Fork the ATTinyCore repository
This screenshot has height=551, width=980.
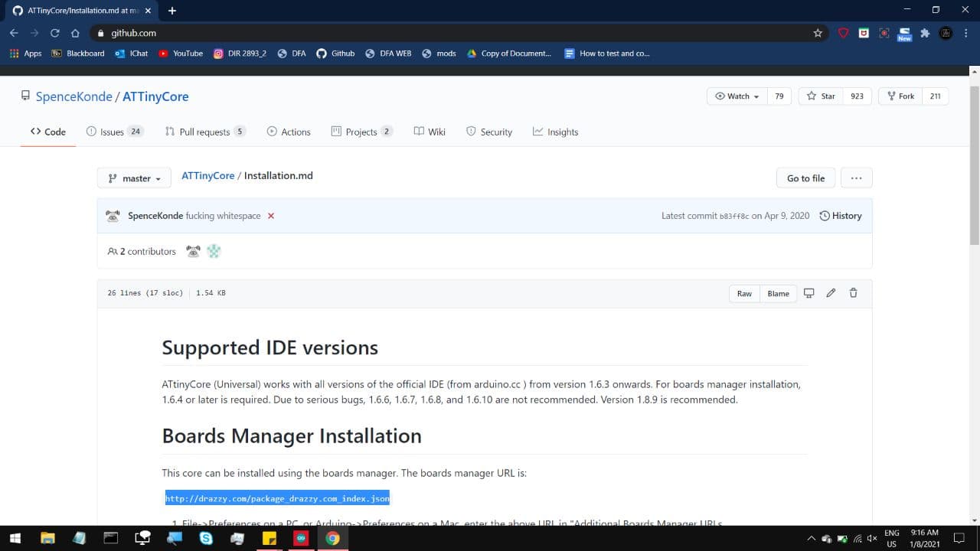(x=900, y=96)
